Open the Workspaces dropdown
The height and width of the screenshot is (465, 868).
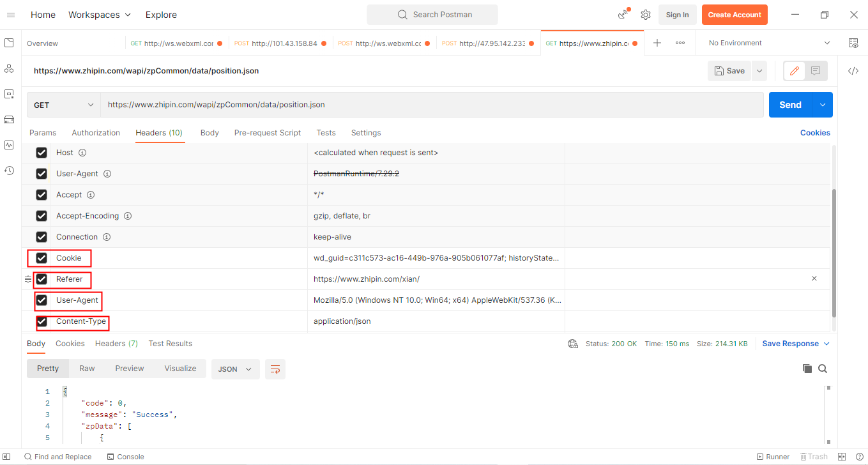click(x=100, y=15)
